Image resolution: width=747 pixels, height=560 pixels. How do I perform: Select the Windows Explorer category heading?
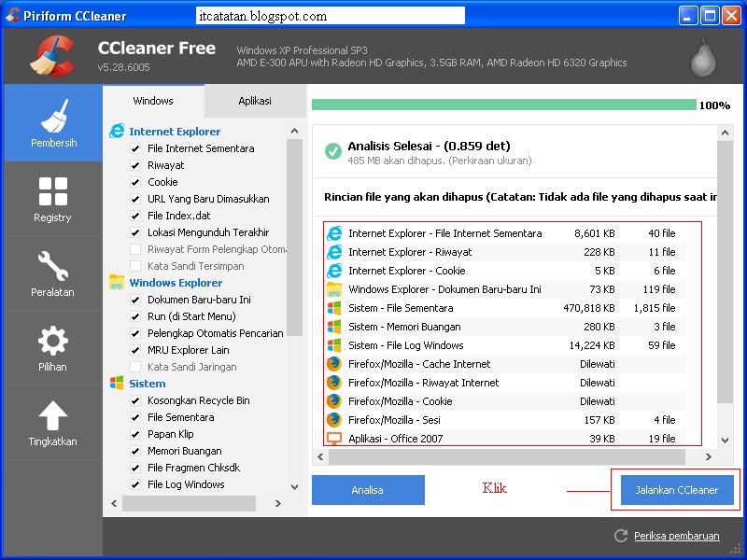[176, 283]
